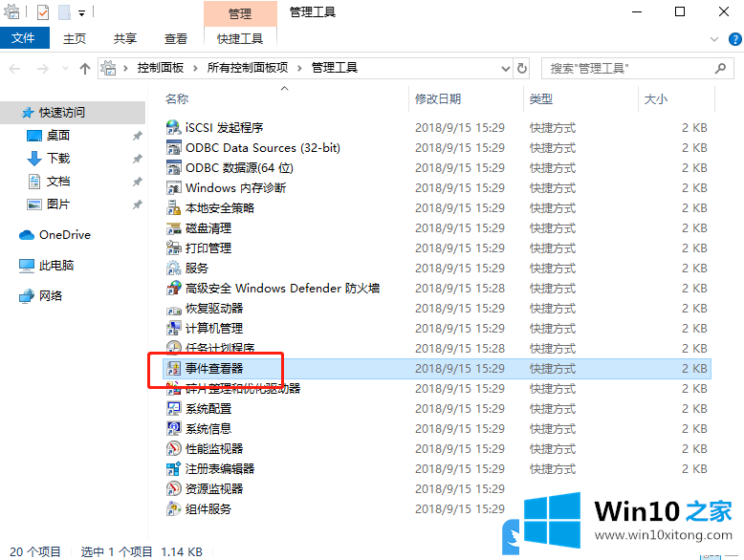This screenshot has height=560, width=744.
Task: Expand the chevron after 控制面板 in path
Action: pos(195,68)
